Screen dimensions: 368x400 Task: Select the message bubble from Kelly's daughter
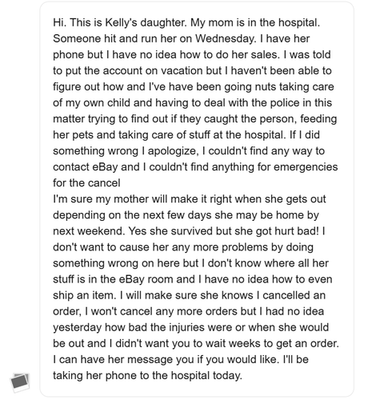coord(197,199)
